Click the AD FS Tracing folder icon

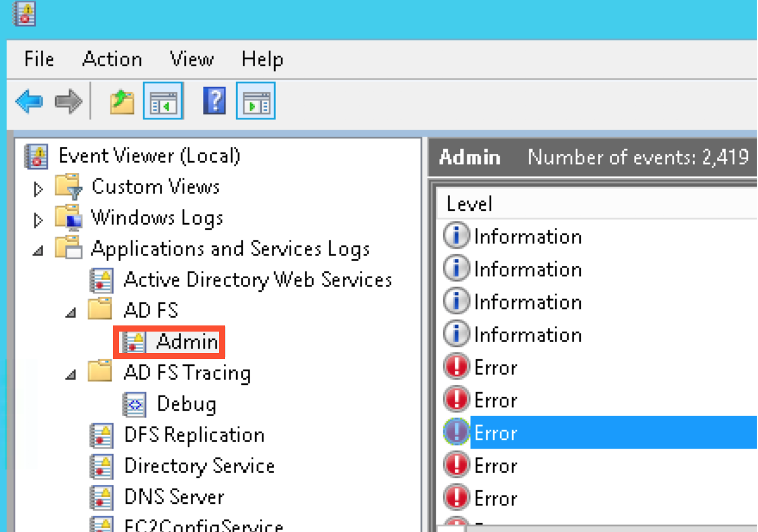100,372
